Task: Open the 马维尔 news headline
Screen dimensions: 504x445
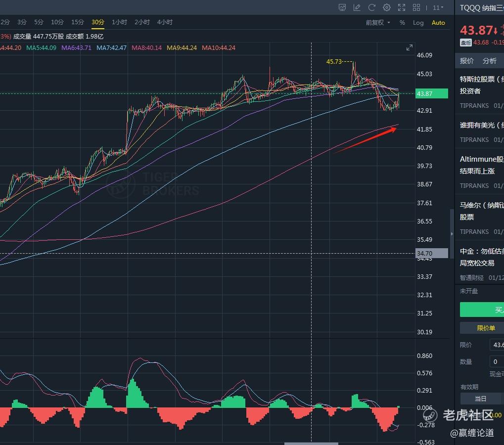Action: (x=482, y=211)
